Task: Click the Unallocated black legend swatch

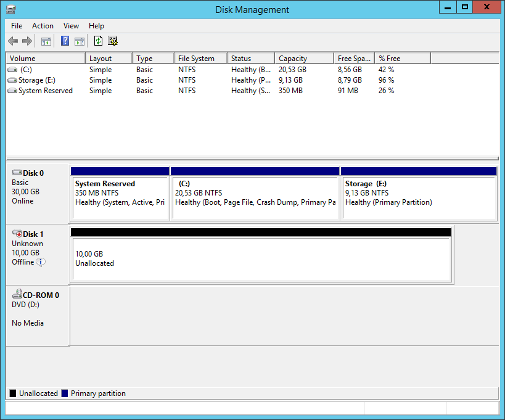Action: 13,393
